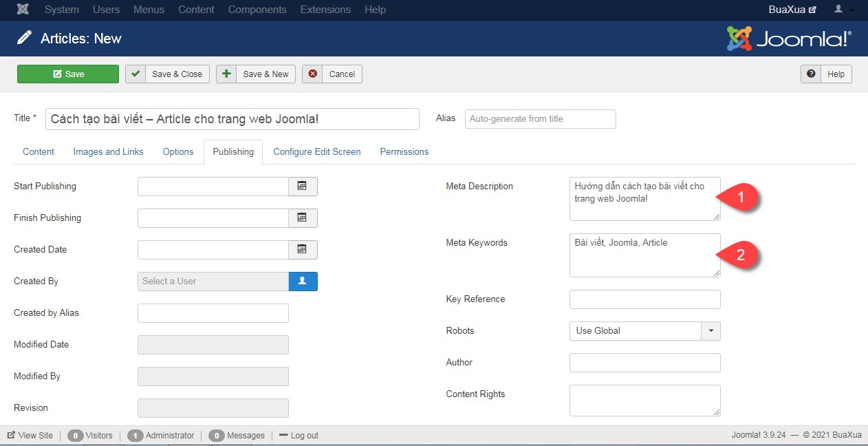Click the Cancel red cross icon
The width and height of the screenshot is (868, 446).
pyautogui.click(x=313, y=74)
